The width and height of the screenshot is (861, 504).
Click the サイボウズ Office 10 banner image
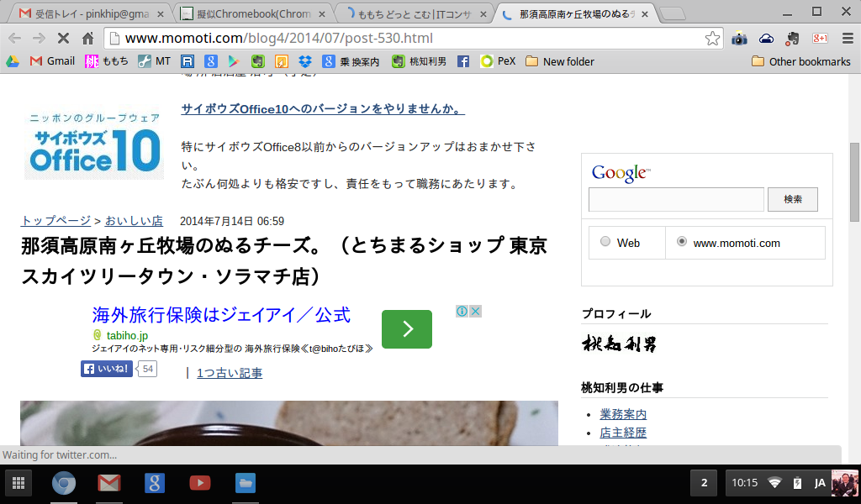pos(94,144)
